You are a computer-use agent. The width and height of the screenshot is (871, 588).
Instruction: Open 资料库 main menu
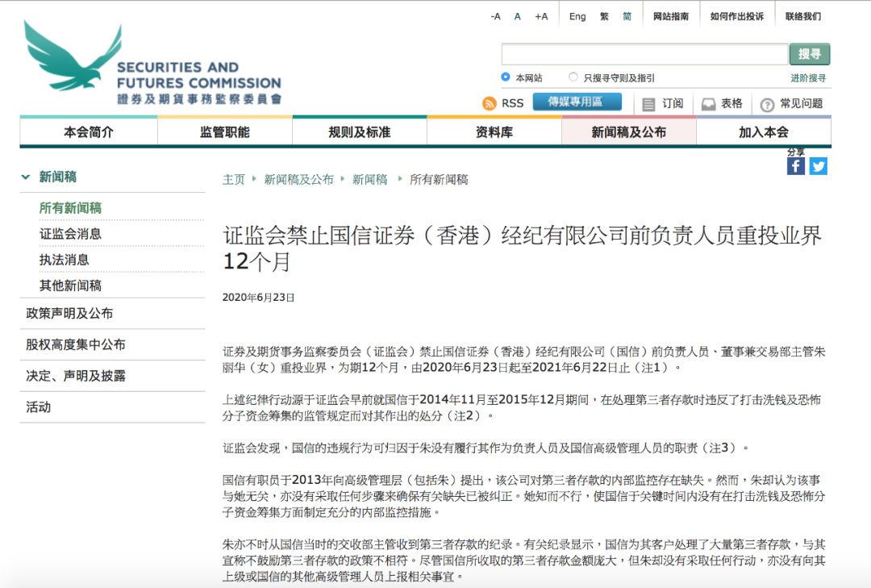coord(494,132)
